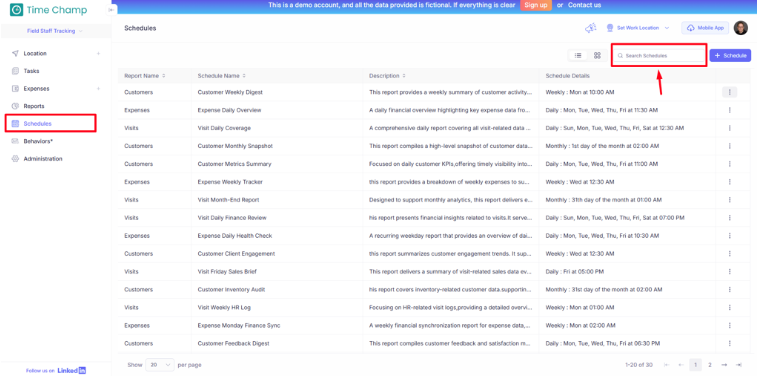Open actions menu for Customer Metrics Summary
This screenshot has height=380, width=757.
click(x=729, y=164)
